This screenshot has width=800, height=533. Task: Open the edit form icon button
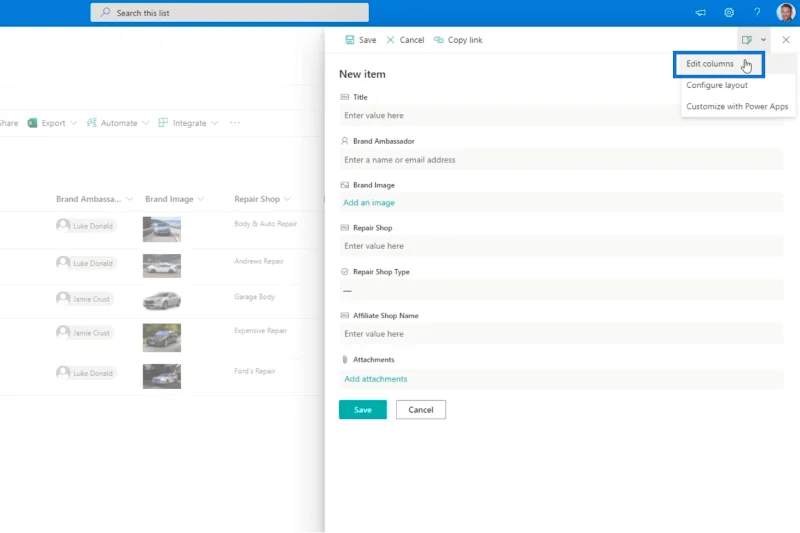click(x=746, y=40)
